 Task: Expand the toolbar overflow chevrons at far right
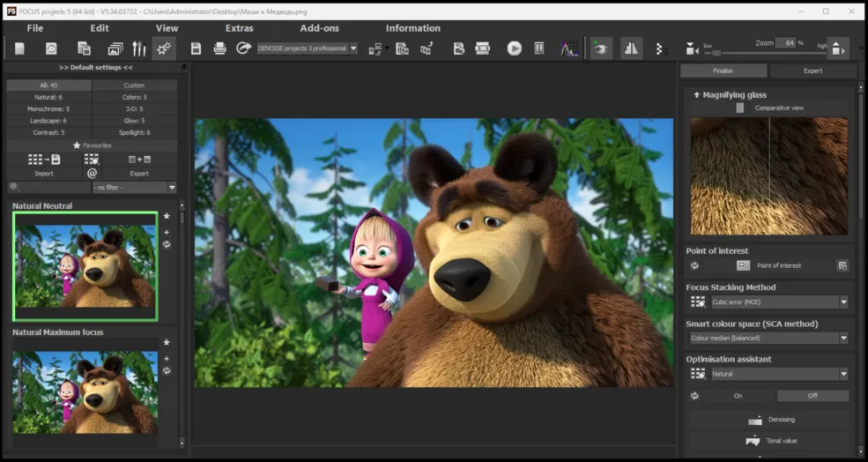point(860,48)
